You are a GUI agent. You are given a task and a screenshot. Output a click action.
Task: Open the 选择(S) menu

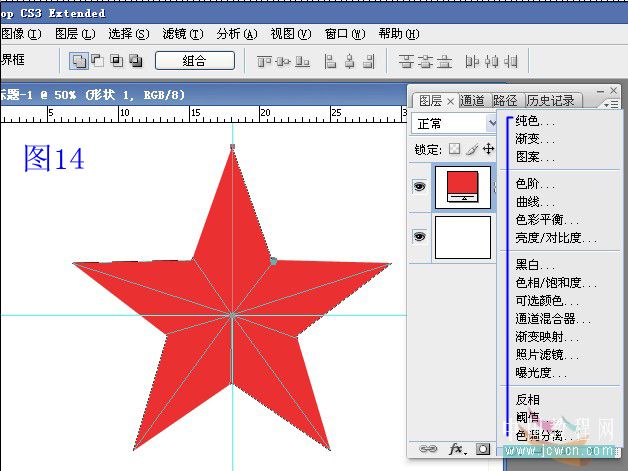click(x=129, y=34)
